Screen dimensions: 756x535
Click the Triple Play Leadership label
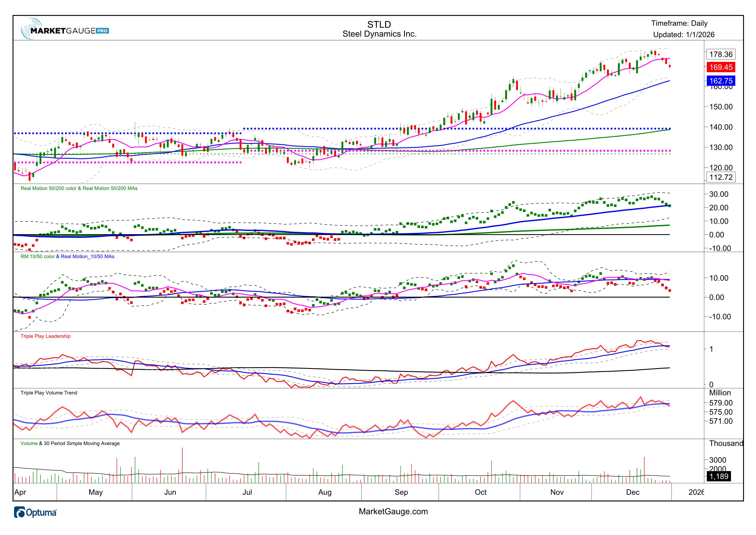coord(45,336)
